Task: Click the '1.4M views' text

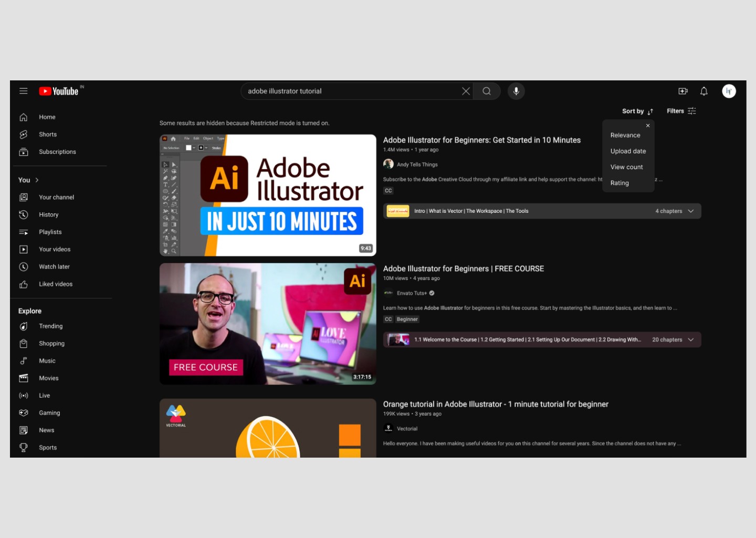Action: 396,150
